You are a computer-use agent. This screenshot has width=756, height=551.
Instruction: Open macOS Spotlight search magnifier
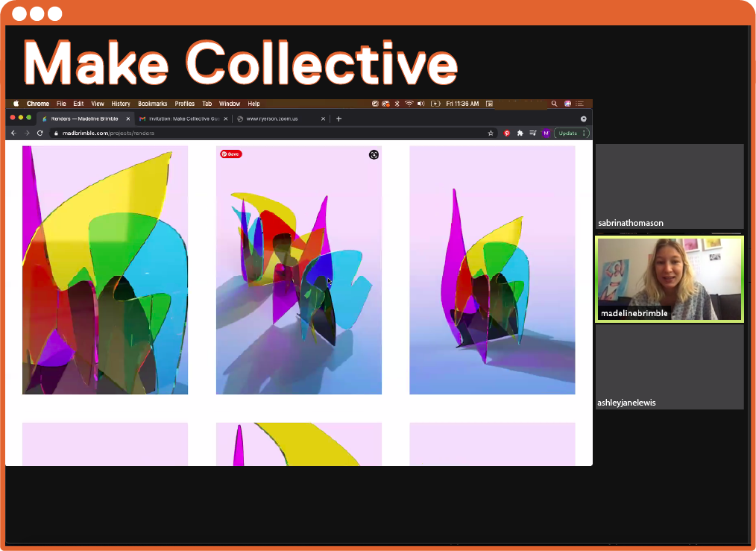click(x=554, y=104)
